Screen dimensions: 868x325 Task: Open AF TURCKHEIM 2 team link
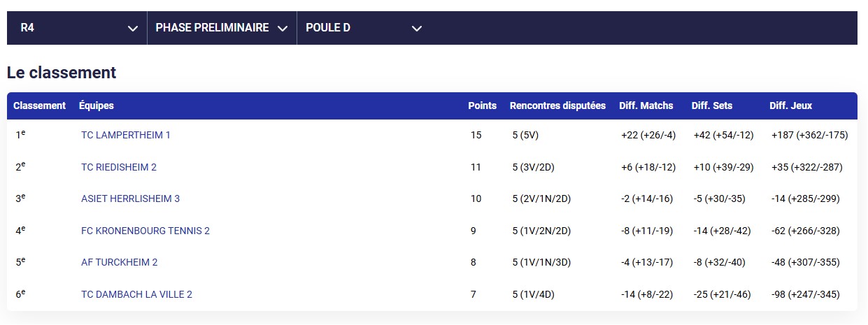click(x=120, y=262)
